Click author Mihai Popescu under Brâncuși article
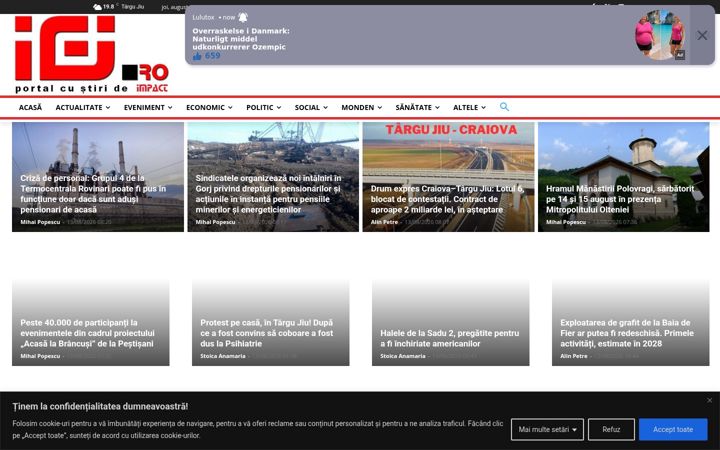Image resolution: width=720 pixels, height=450 pixels. (40, 356)
